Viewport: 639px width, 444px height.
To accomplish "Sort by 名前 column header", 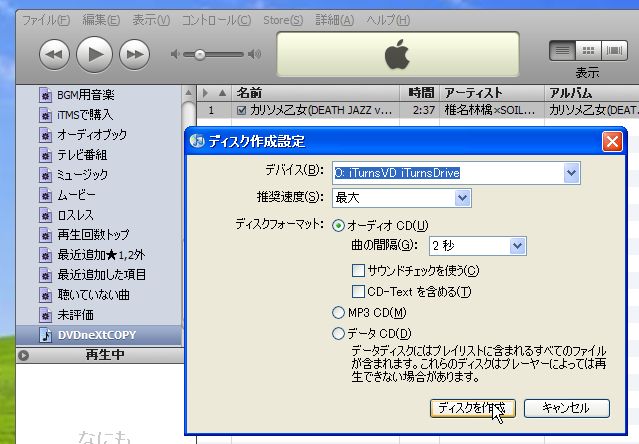I will pyautogui.click(x=316, y=93).
